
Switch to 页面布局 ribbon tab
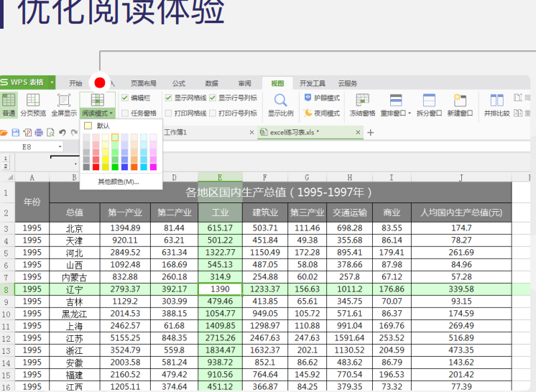(x=144, y=83)
